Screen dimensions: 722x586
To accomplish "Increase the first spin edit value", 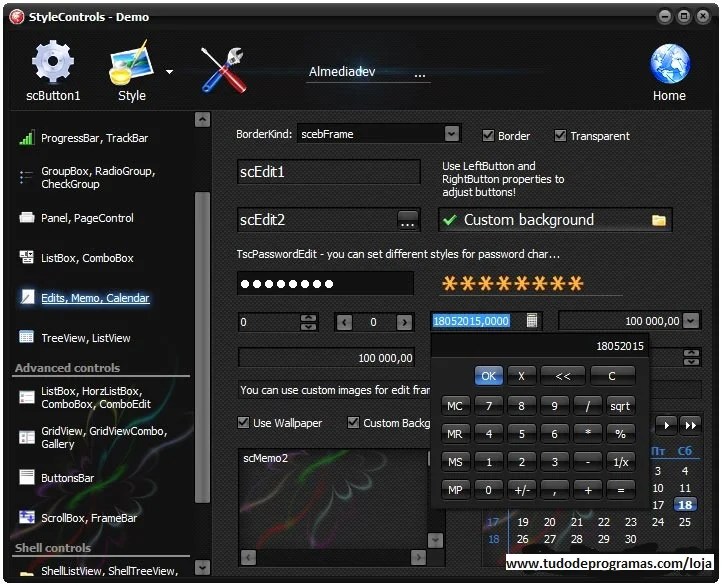I will tap(309, 318).
